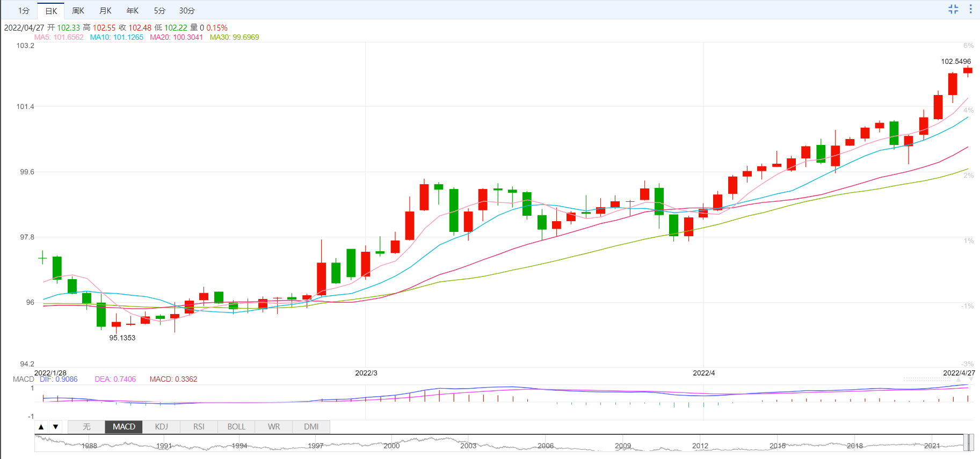Click the low price label 95.1353

[122, 338]
